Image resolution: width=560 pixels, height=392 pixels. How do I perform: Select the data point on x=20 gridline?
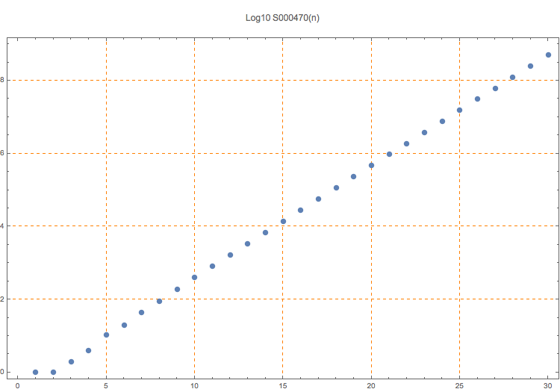click(371, 165)
